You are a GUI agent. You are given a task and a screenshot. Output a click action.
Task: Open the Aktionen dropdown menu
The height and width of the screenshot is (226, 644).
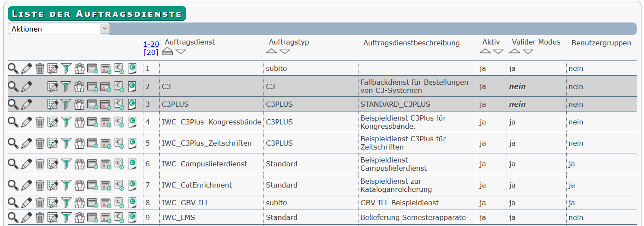coord(59,29)
